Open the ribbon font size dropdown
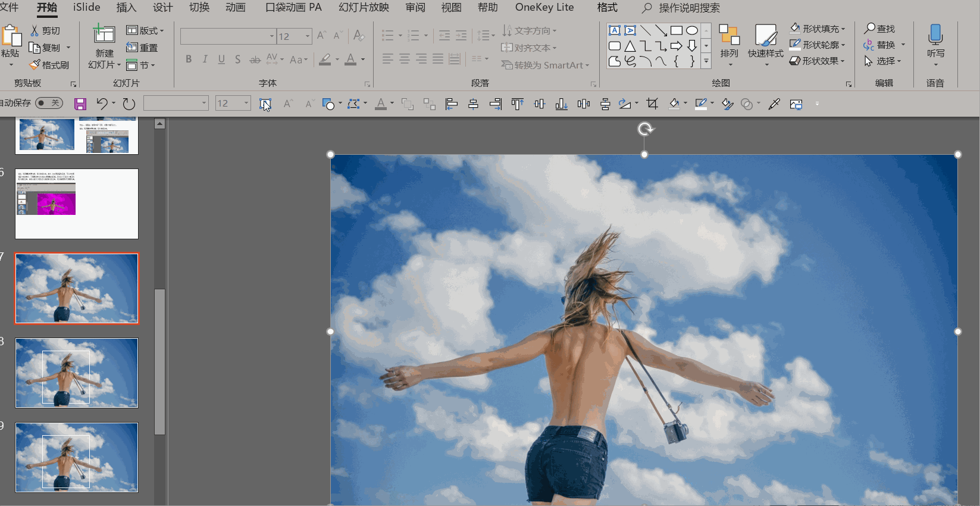Image resolution: width=980 pixels, height=506 pixels. (x=308, y=36)
